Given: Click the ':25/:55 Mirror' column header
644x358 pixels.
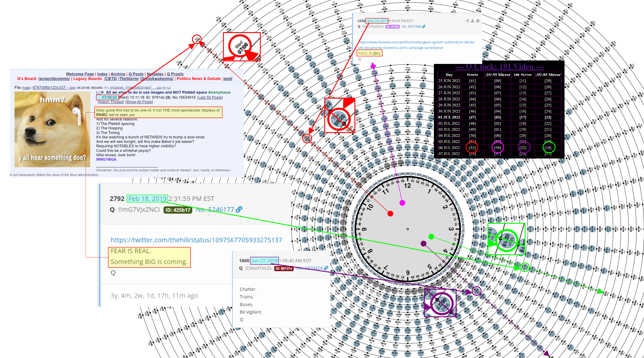Looking at the screenshot, I should click(x=498, y=75).
